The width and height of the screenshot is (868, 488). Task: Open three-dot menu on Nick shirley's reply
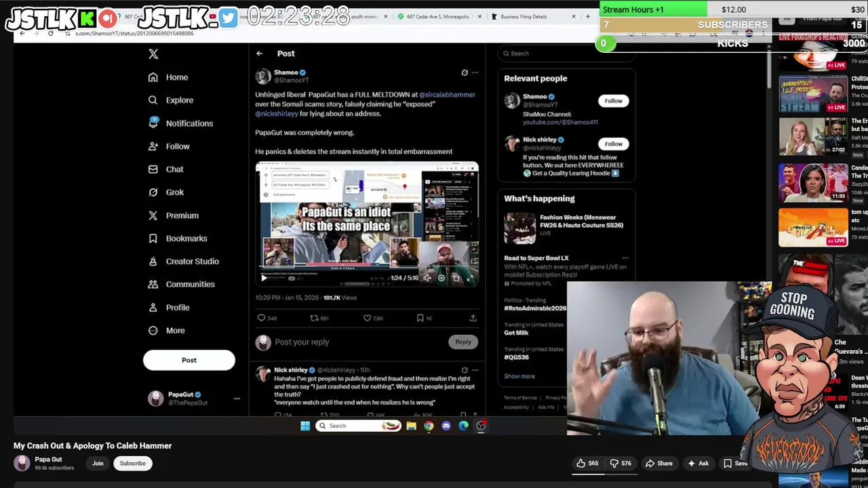pos(475,370)
